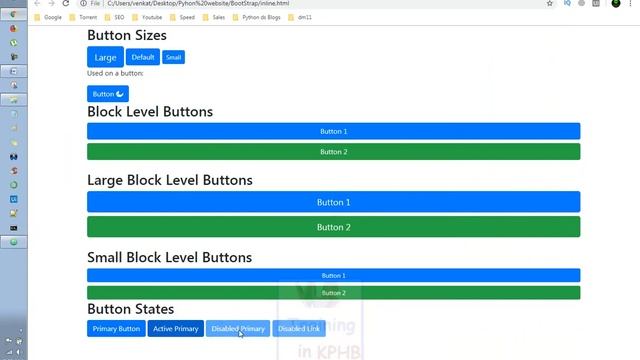The width and height of the screenshot is (640, 360).
Task: Open the Python ds Blogs bookmarks folder
Action: click(x=257, y=17)
